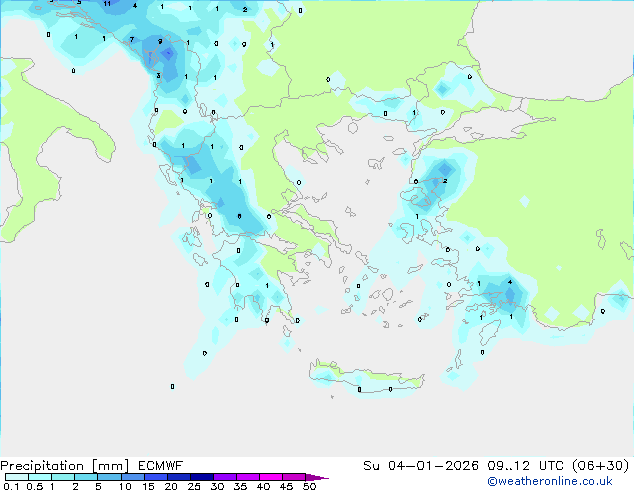Pick the 35–40 mm legend color swatch

tap(248, 477)
